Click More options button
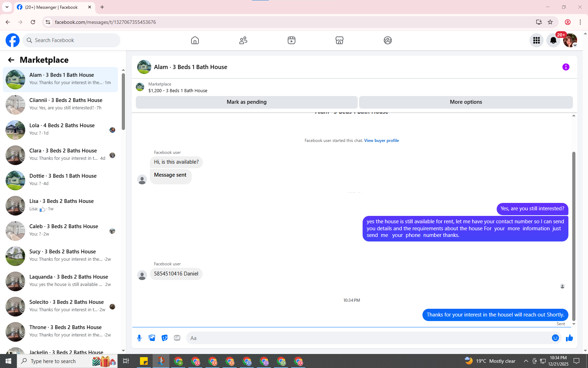This screenshot has width=588, height=368. (466, 102)
